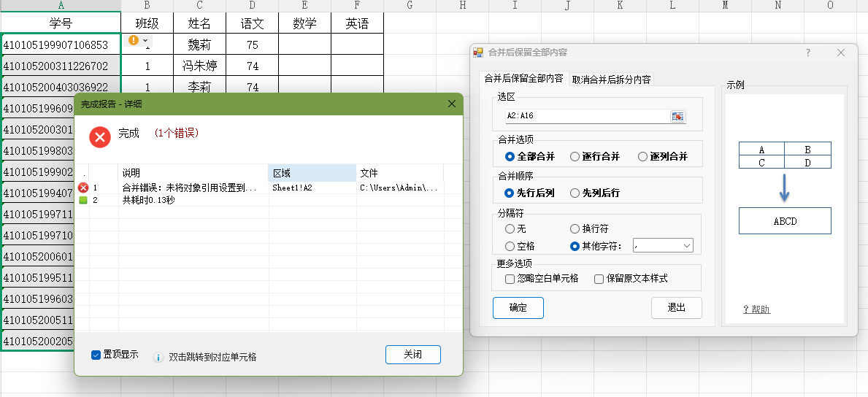Click the info icon beside 双击跳转到对应单元格
The image size is (868, 397).
click(x=158, y=358)
